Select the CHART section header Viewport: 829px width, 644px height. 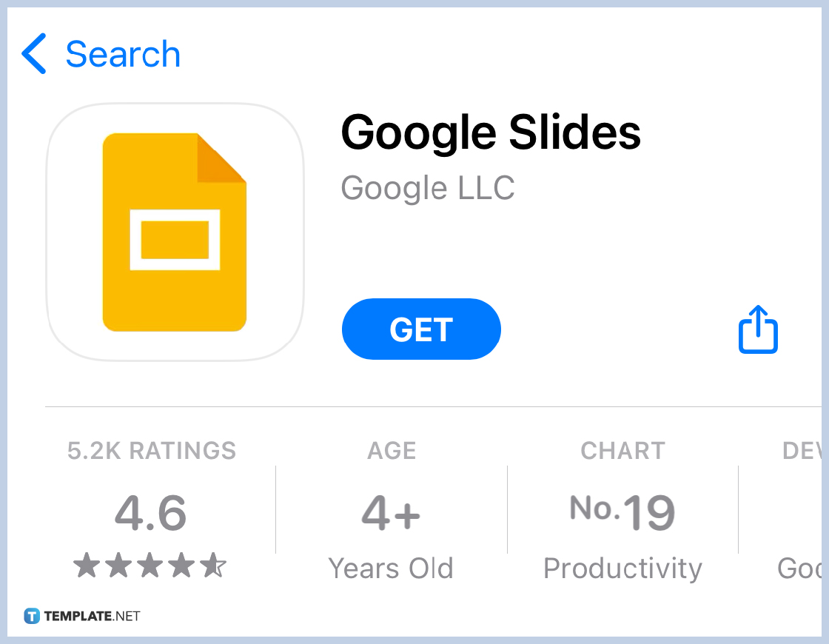click(x=622, y=451)
